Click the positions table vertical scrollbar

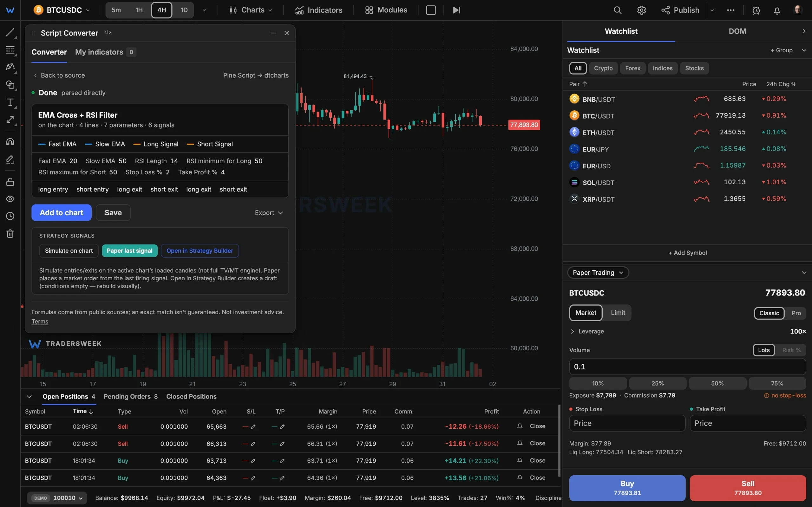click(559, 441)
